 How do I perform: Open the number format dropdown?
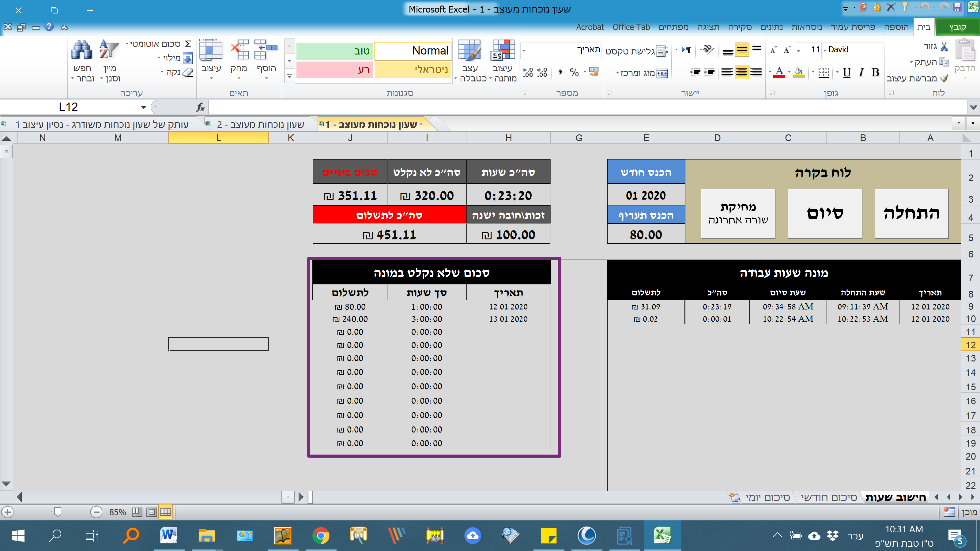click(x=524, y=50)
